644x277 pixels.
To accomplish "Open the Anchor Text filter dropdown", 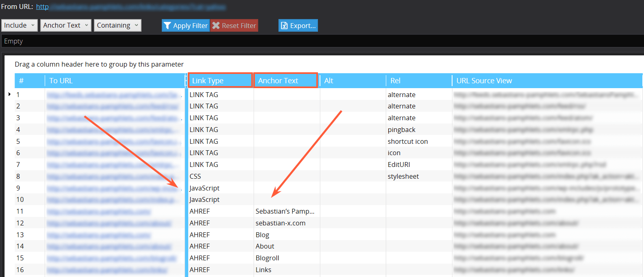I will click(65, 25).
